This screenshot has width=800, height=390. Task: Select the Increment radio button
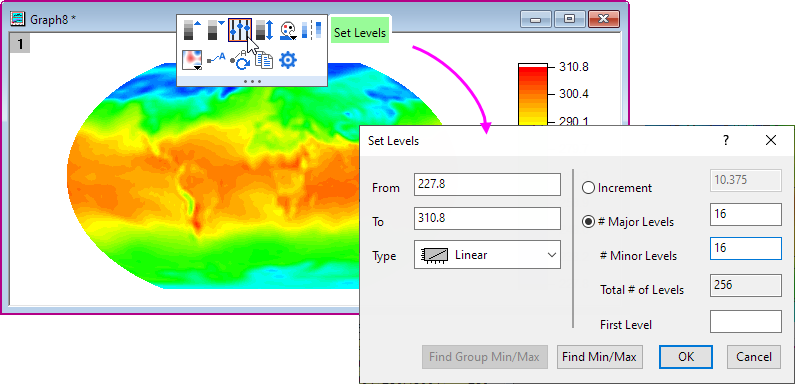[588, 188]
